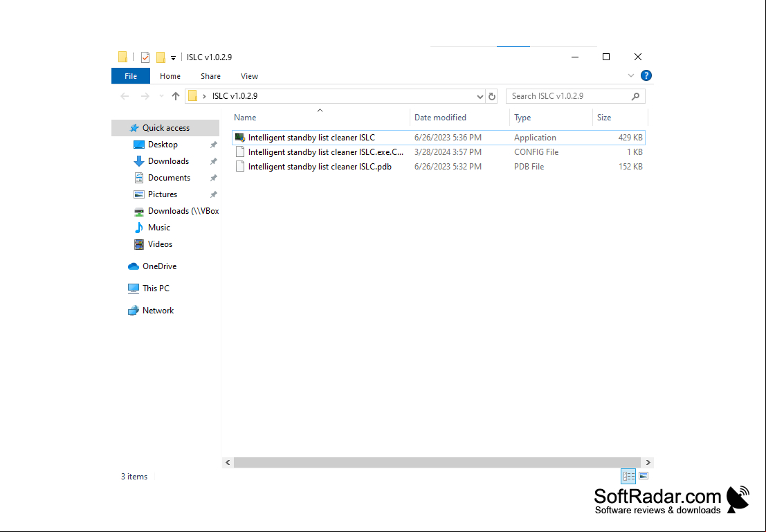Switch to the View ribbon tab
This screenshot has height=532, width=766.
pyautogui.click(x=249, y=76)
